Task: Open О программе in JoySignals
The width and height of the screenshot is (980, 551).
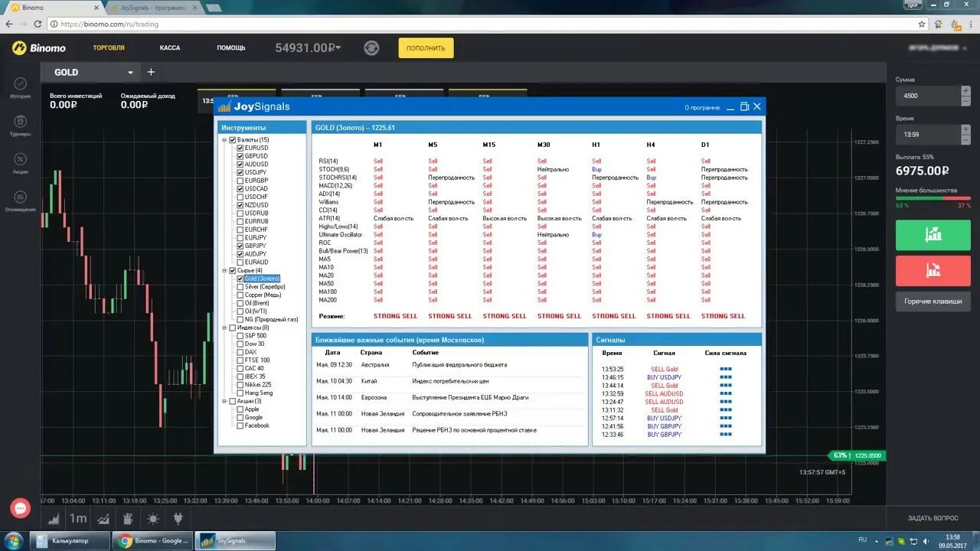Action: (702, 107)
